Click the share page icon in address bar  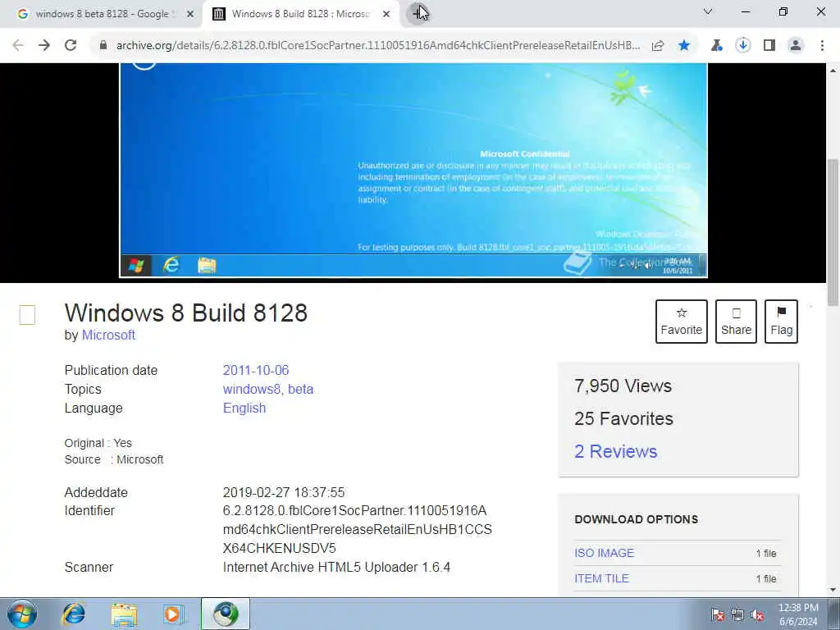[x=658, y=46]
